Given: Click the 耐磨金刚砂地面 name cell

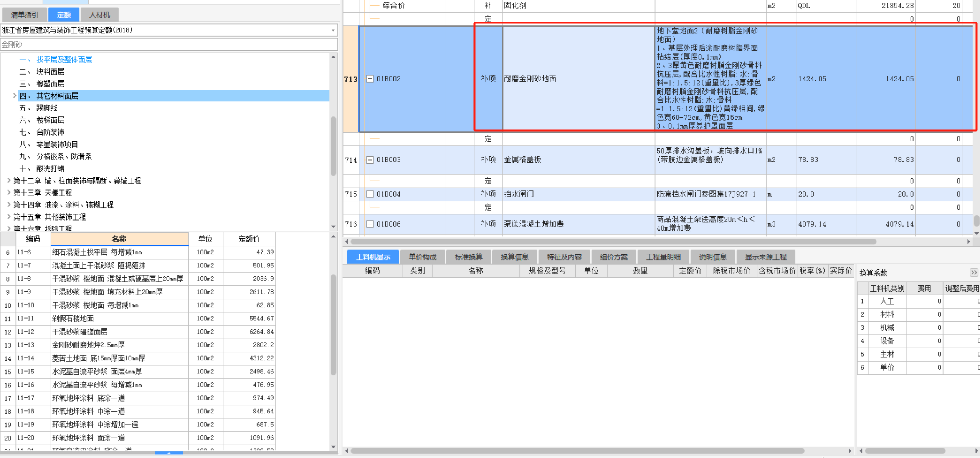Looking at the screenshot, I should (x=578, y=79).
